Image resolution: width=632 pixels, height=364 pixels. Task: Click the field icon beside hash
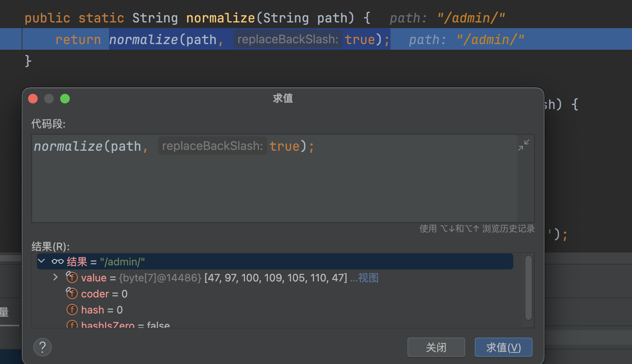(72, 309)
